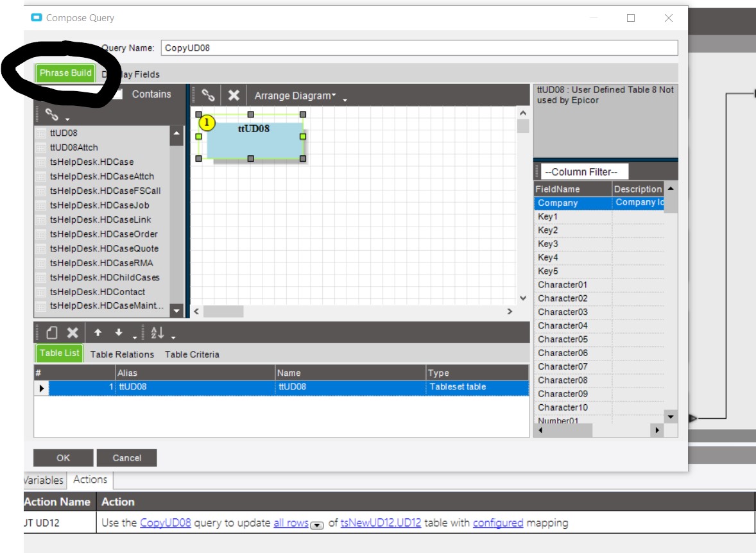Open CopyUD08 query link in action
756x553 pixels.
[166, 523]
